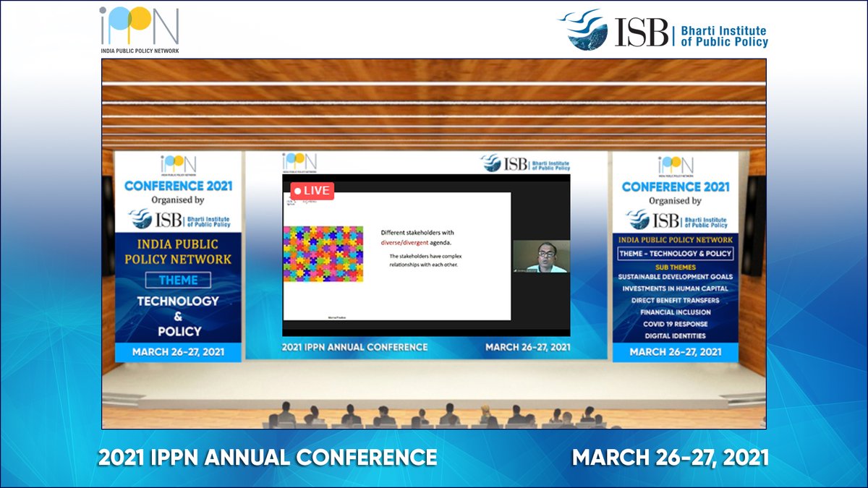Click 'MARCH 26-27, 2021' on the right banner

click(676, 353)
